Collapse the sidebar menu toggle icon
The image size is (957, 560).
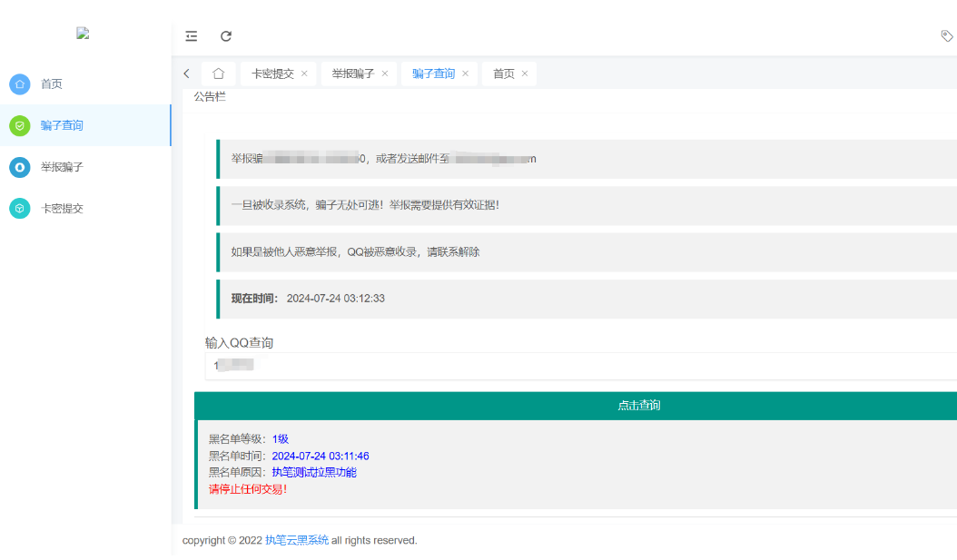coord(191,36)
